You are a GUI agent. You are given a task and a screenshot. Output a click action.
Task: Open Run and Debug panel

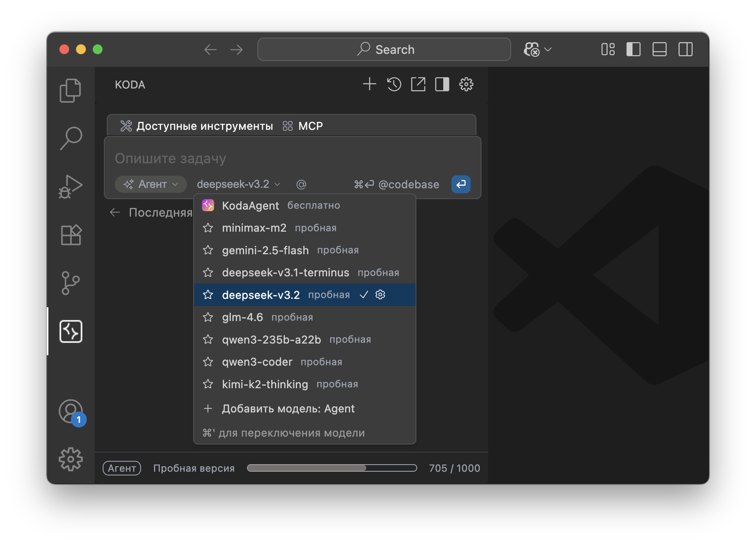71,187
